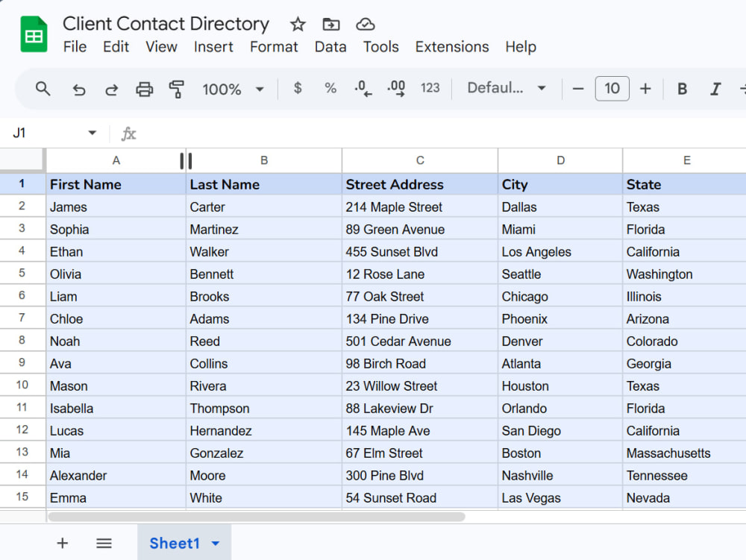This screenshot has height=560, width=746.
Task: Open the Format menu
Action: coord(274,46)
